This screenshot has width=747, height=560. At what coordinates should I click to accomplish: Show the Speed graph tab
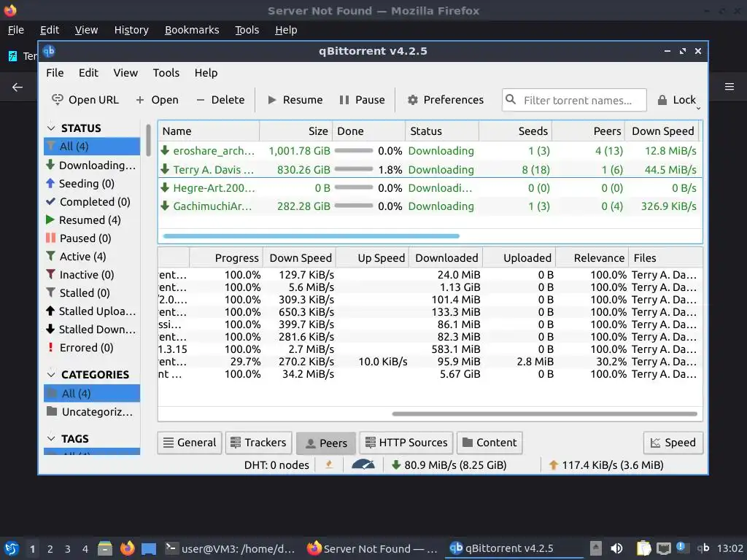click(x=673, y=443)
